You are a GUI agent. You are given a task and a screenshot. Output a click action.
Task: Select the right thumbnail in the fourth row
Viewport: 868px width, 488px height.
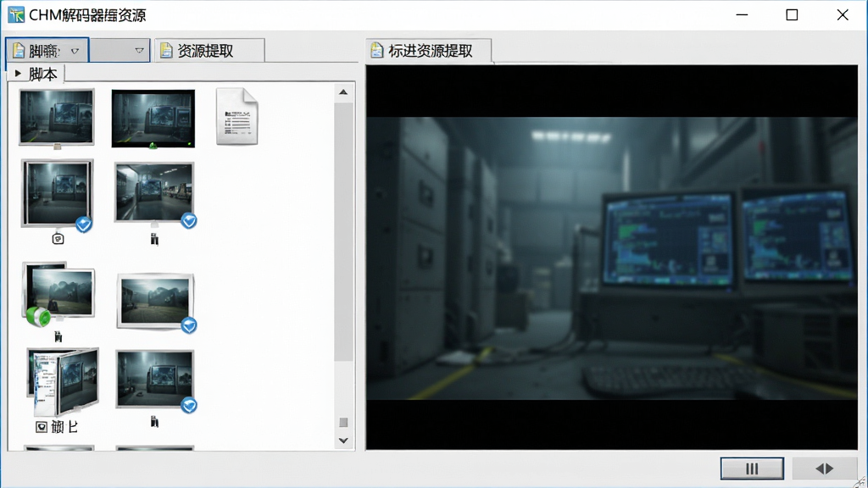click(155, 379)
